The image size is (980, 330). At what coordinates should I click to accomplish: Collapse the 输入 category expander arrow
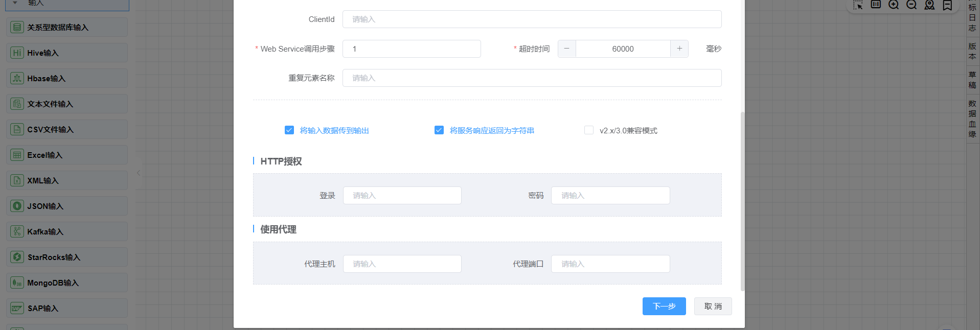point(15,3)
